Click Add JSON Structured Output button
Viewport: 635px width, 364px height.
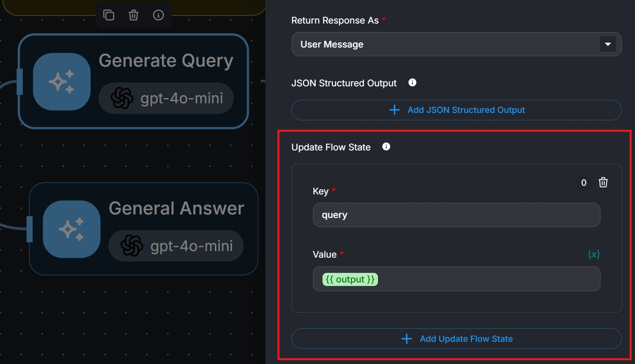[x=457, y=110]
